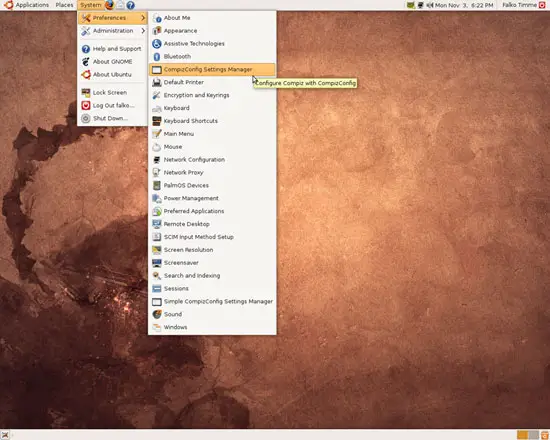Click the red power icon beside Falko Timme
This screenshot has height=440, width=550.
(x=542, y=5)
